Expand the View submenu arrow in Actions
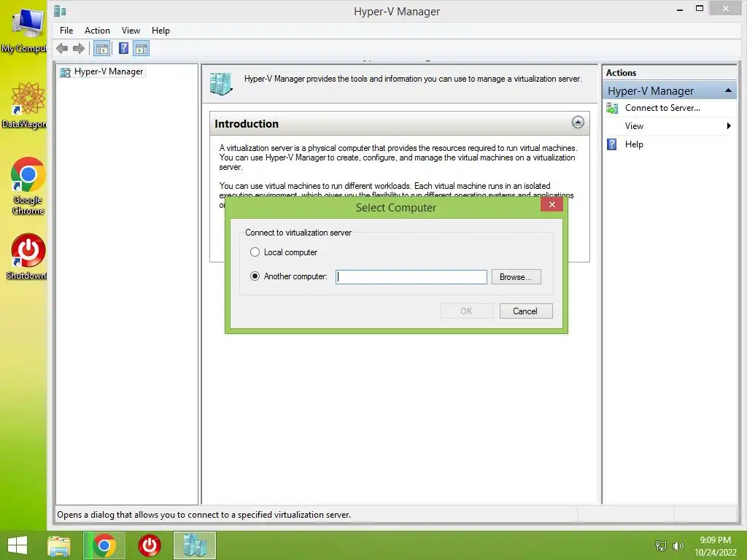This screenshot has height=560, width=747. point(729,126)
